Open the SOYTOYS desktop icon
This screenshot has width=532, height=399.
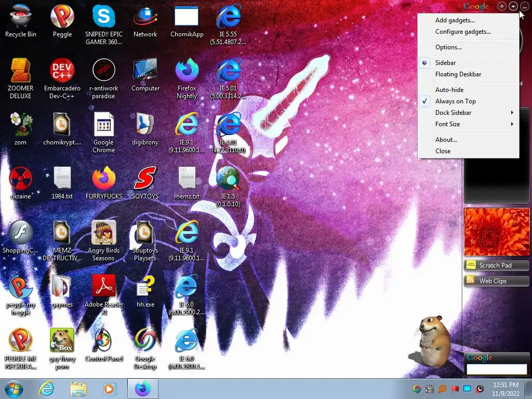(145, 182)
